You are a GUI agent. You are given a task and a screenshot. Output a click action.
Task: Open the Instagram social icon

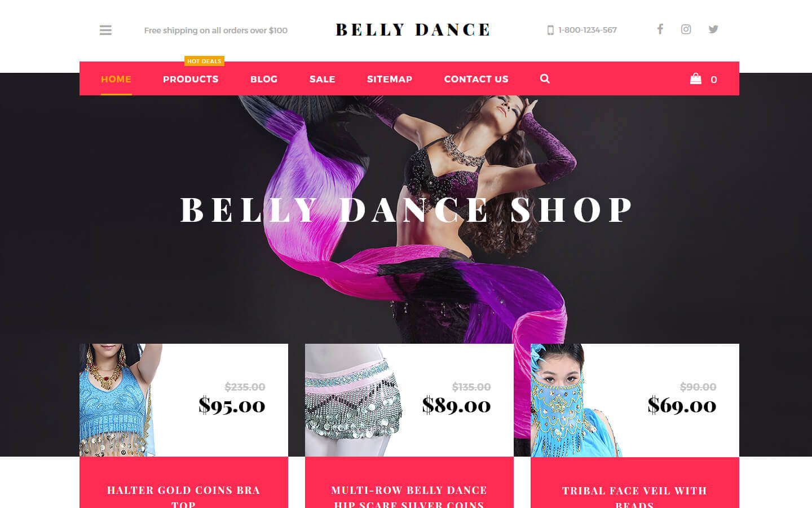point(686,29)
